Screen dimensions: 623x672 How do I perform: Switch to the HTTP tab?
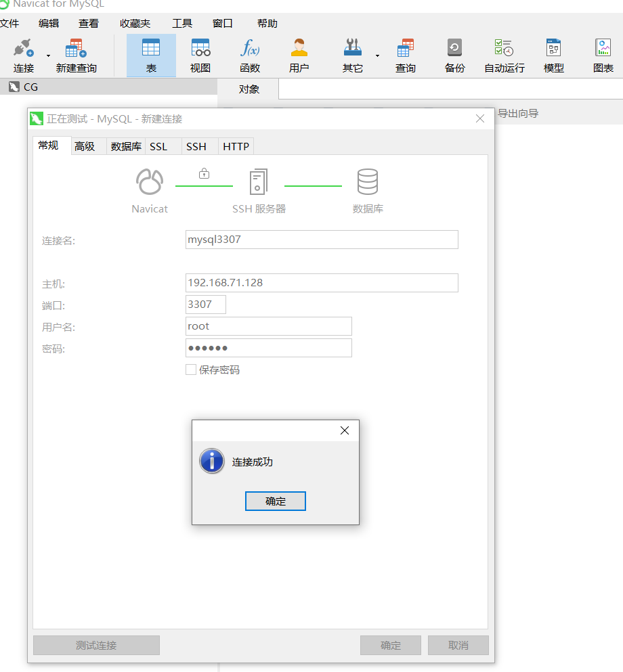coord(236,147)
